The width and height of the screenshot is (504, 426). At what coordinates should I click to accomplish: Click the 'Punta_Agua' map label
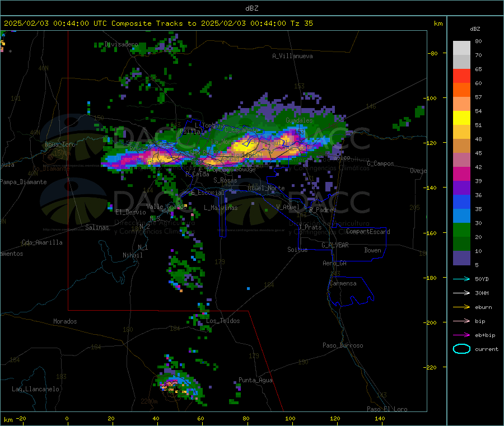click(x=255, y=380)
